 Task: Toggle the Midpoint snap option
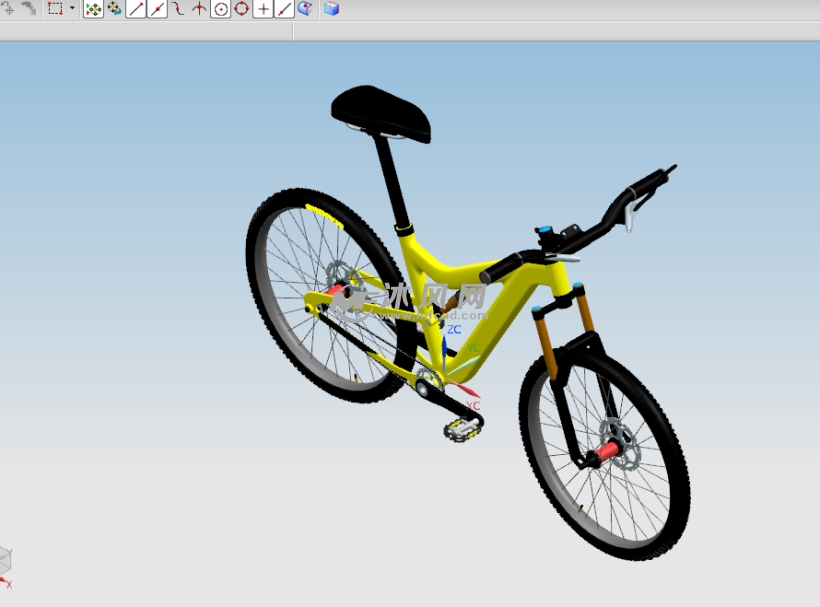(x=157, y=9)
